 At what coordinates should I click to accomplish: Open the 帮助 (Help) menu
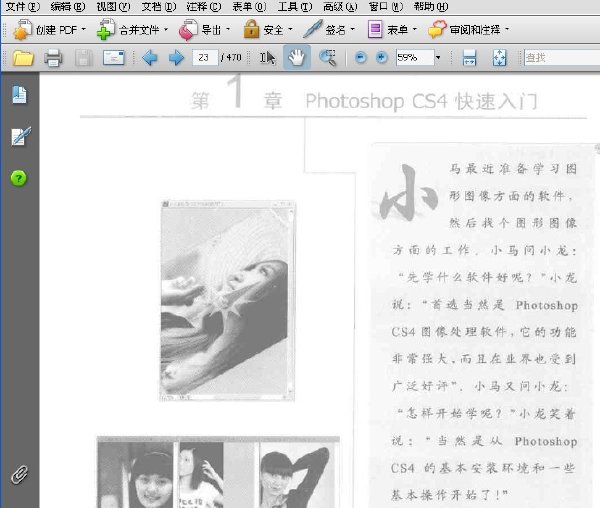pos(431,7)
